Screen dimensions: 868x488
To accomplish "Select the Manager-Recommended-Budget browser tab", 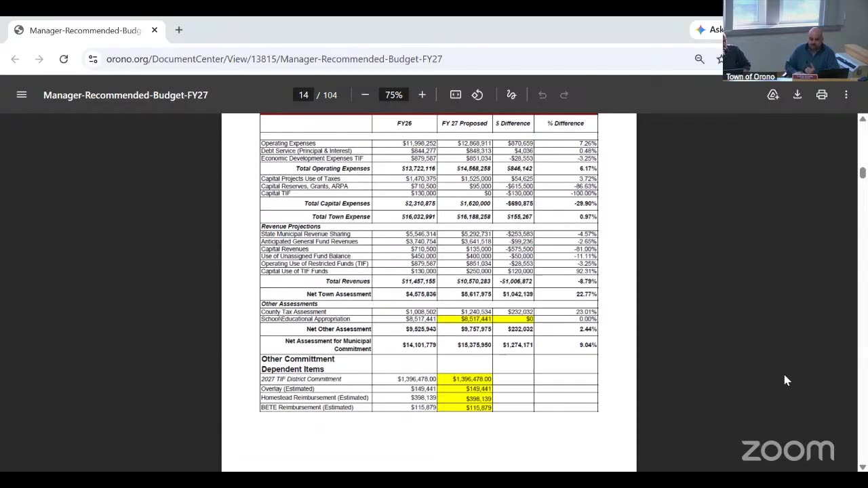I will point(85,30).
